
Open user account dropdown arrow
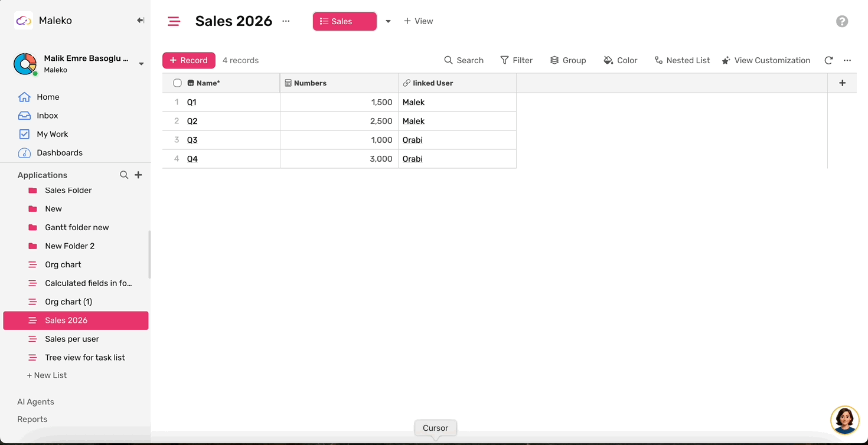[x=141, y=64]
